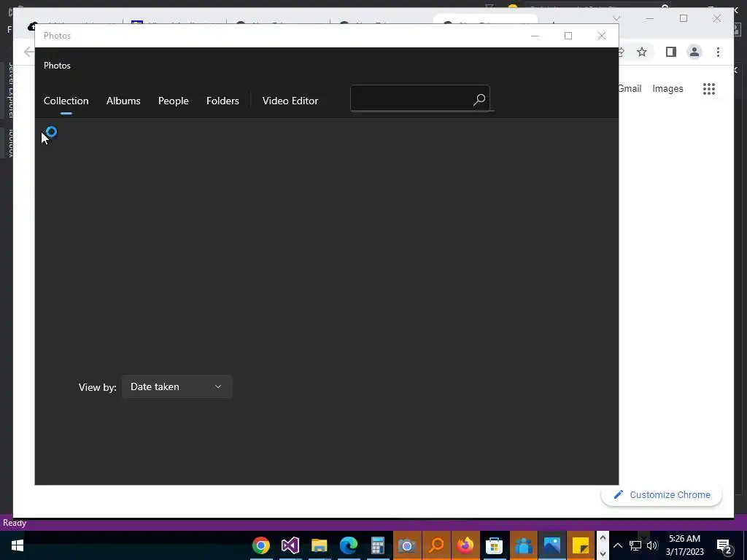This screenshot has height=560, width=747.
Task: Open the orange magnifier app in taskbar
Action: coord(436,545)
